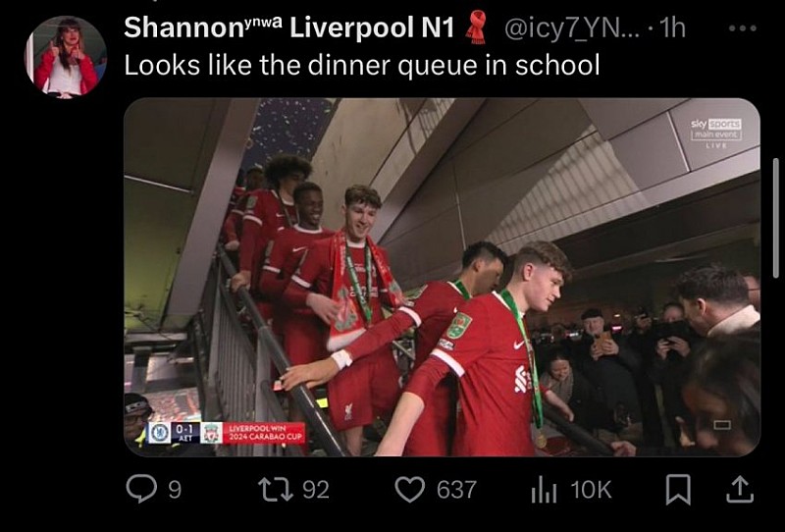Tap the small rectangle icon on image
Screen dimensions: 785x532
(721, 425)
